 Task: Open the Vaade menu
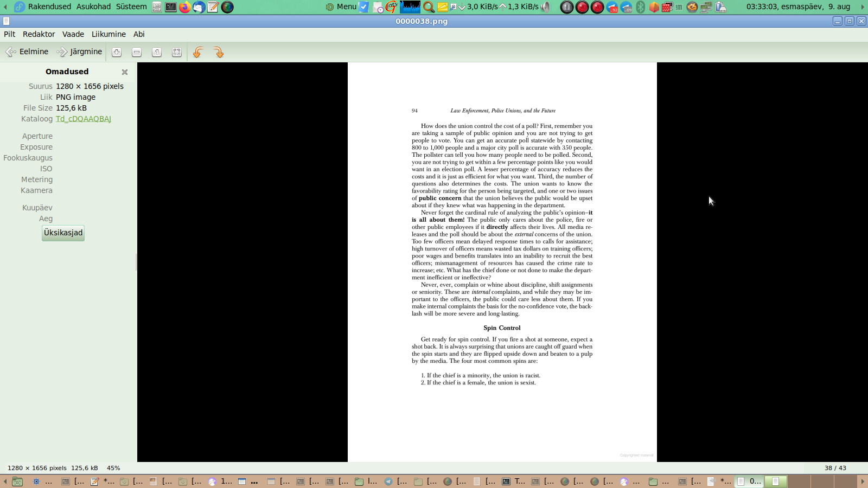(x=73, y=34)
